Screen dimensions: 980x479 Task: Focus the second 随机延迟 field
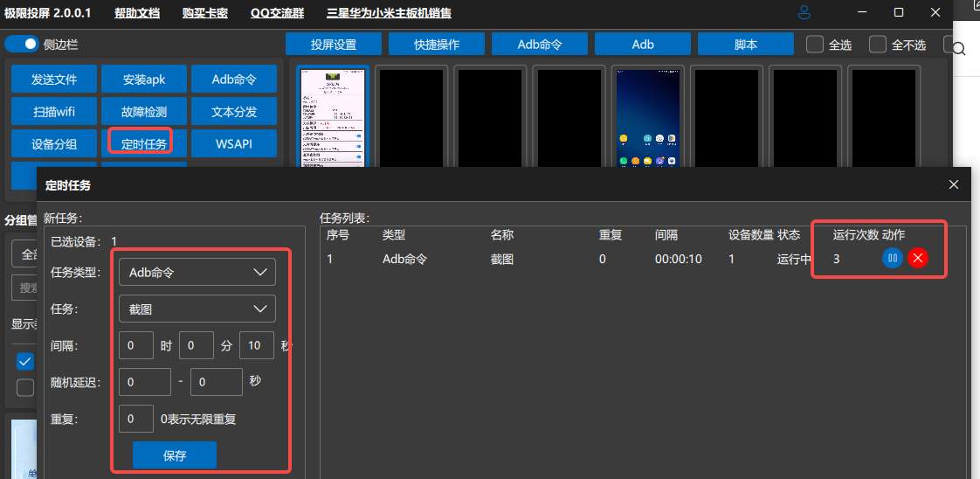click(x=217, y=382)
